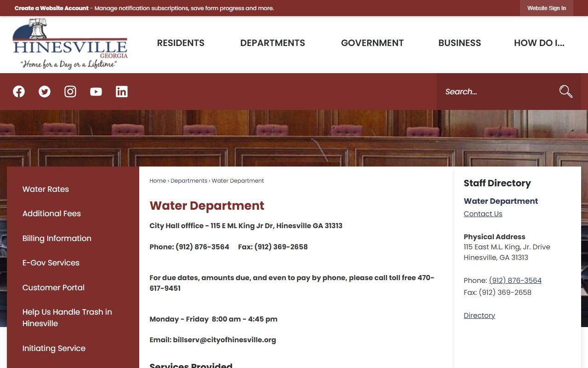Screen dimensions: 588x368
Task: Open the Business menu
Action: point(459,43)
